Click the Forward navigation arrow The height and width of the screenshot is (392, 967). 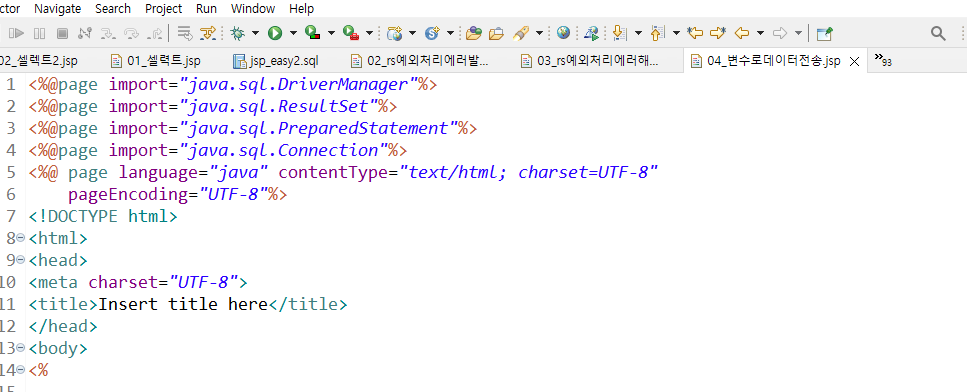pyautogui.click(x=780, y=33)
